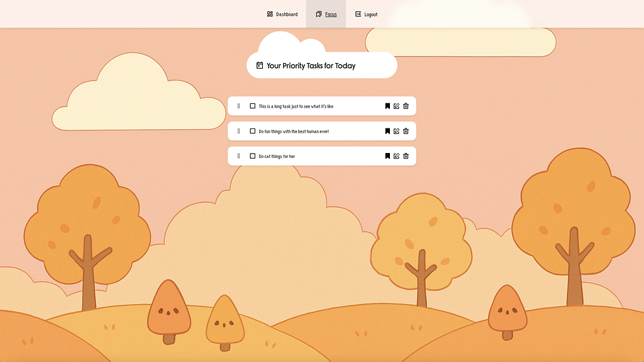Edit the 'Do cat things for her' task
The width and height of the screenshot is (644, 362).
396,156
